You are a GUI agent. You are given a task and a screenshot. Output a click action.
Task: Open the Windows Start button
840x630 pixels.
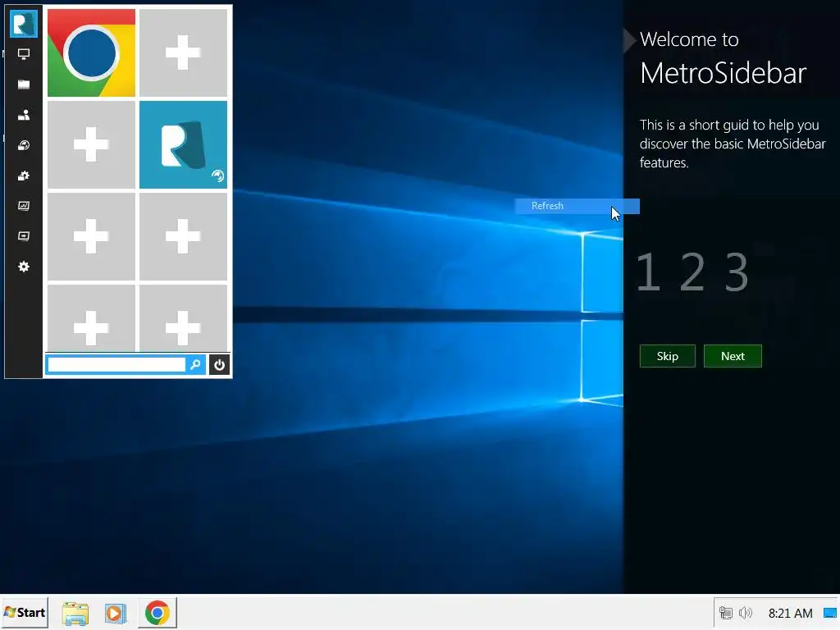pyautogui.click(x=25, y=613)
